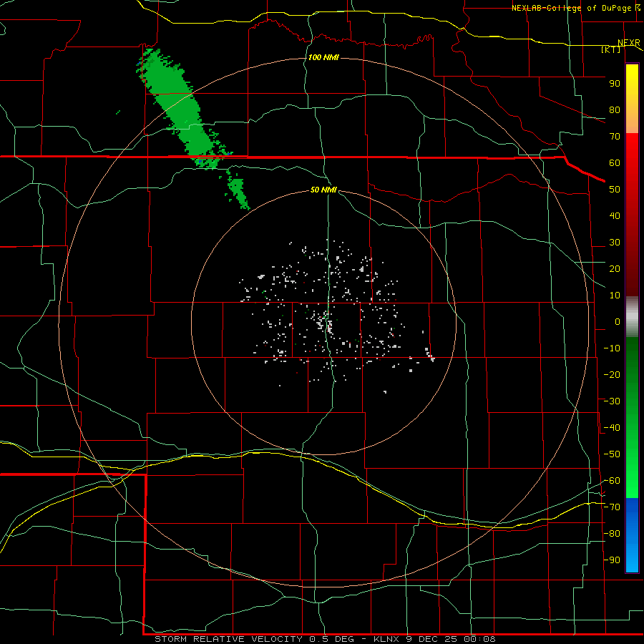Click the "NEXR" label above the scale
Viewport: 644px width, 644px height.
pos(629,43)
